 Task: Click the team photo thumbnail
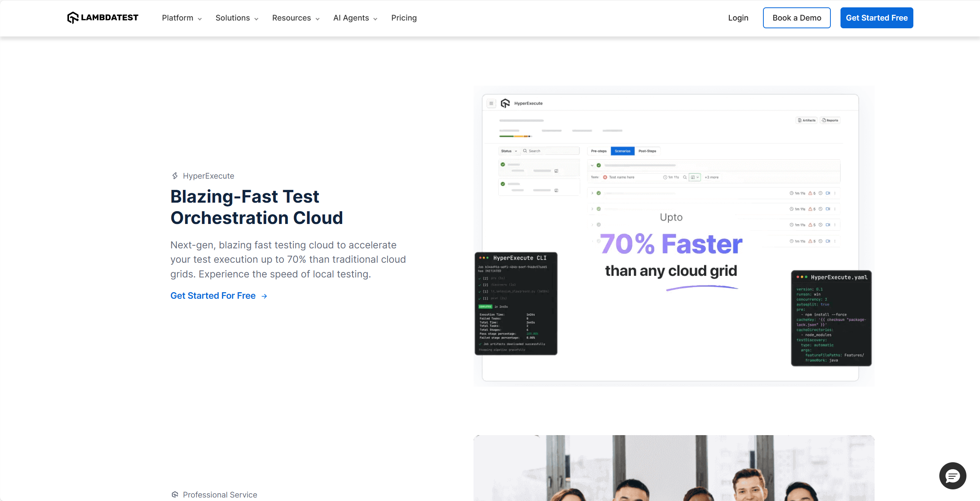point(673,468)
